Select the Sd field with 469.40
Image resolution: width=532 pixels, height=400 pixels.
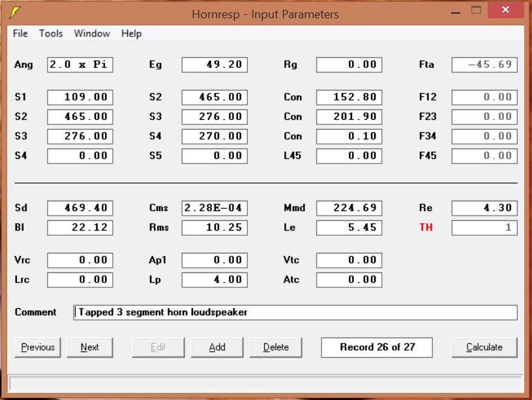80,208
